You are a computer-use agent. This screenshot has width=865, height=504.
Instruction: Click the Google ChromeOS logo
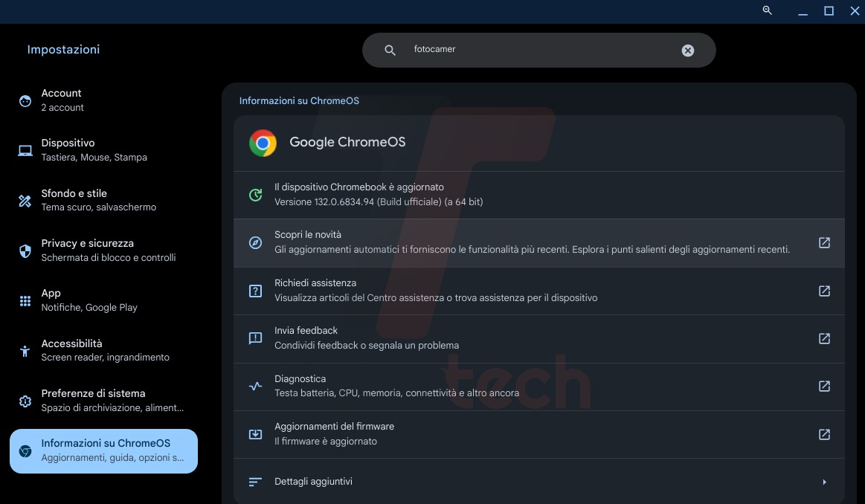click(x=262, y=142)
